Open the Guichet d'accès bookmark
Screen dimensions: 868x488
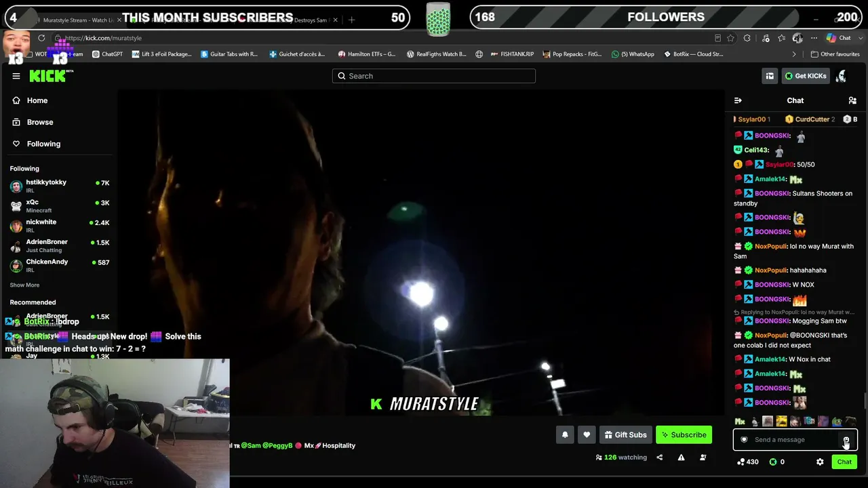pyautogui.click(x=297, y=54)
